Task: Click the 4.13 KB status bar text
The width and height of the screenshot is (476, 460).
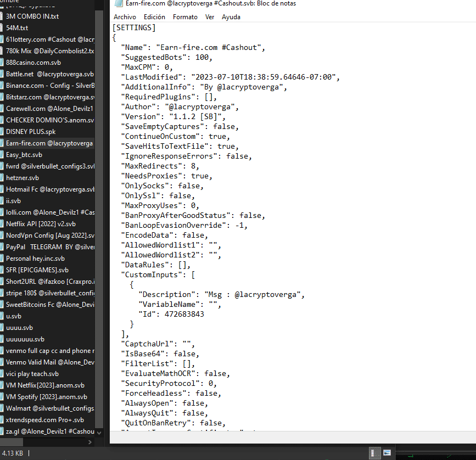Action: pos(13,453)
